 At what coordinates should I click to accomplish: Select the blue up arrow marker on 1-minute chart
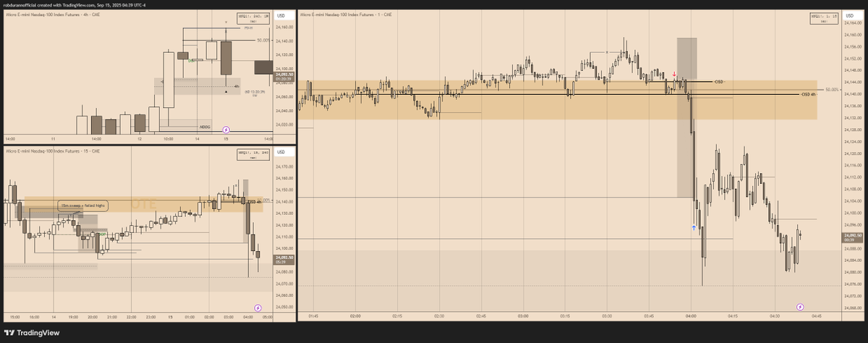tap(694, 227)
